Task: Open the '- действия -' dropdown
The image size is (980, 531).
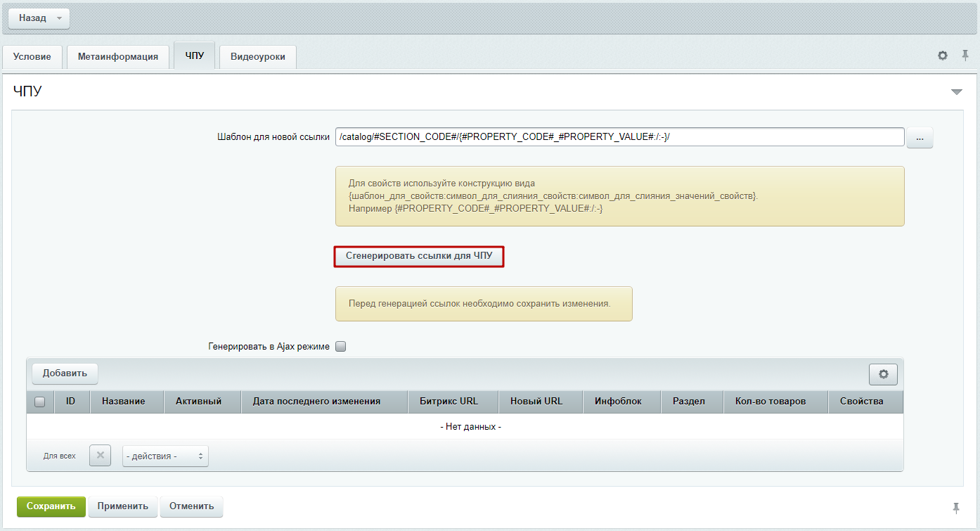Action: coord(165,456)
